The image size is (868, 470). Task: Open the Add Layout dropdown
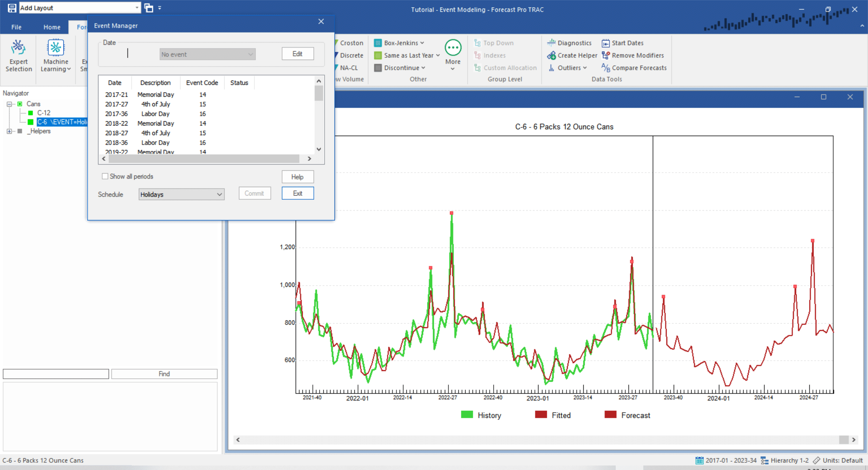click(137, 8)
